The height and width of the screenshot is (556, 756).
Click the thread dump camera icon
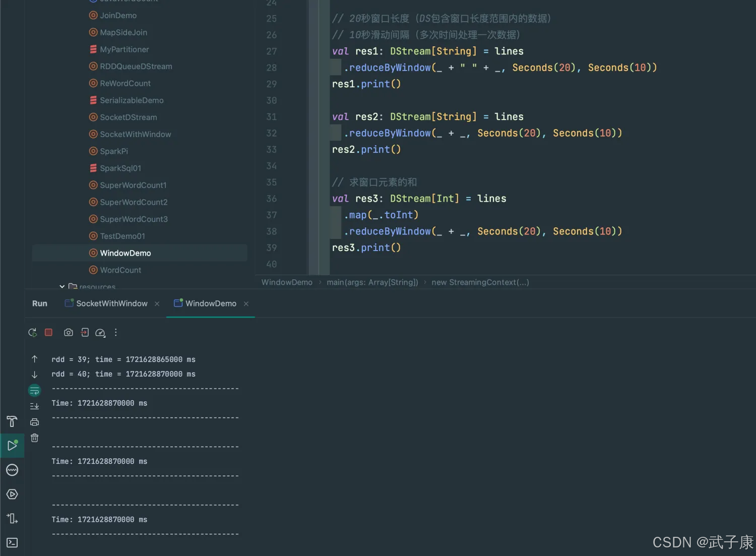[69, 333]
